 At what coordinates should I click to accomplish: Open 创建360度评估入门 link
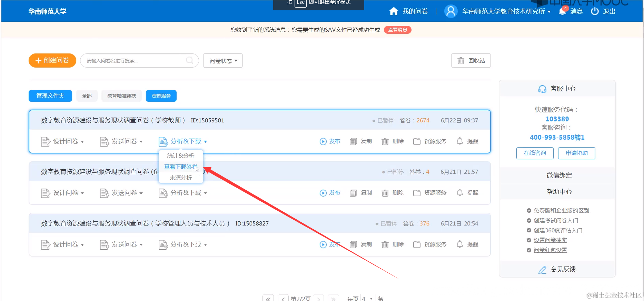point(558,230)
